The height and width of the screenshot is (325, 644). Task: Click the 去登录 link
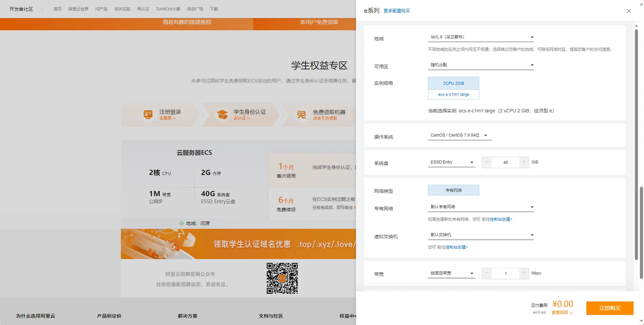click(x=167, y=118)
